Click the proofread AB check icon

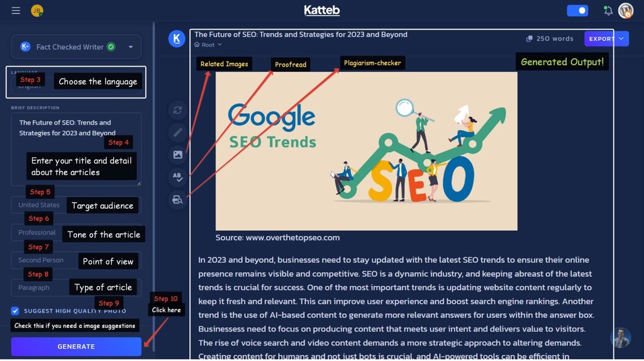pyautogui.click(x=177, y=177)
